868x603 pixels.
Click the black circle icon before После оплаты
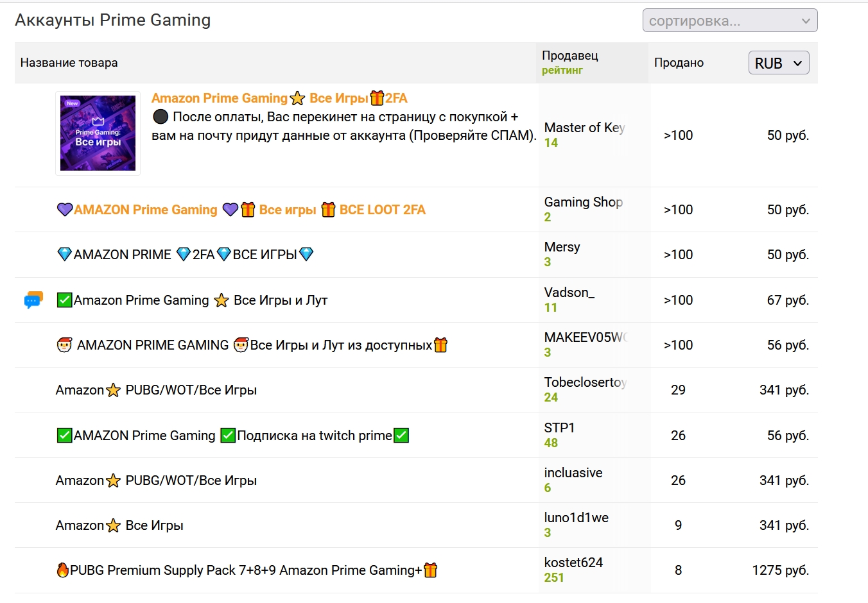[x=161, y=117]
